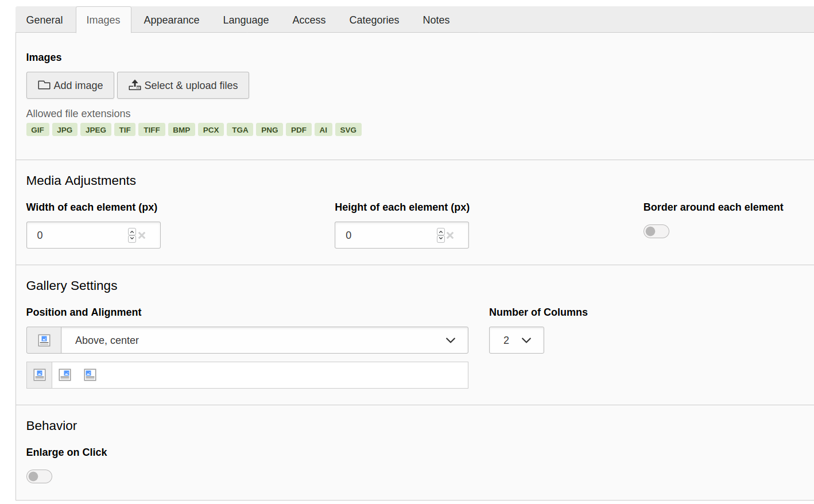Clear the height field with its X icon
Image resolution: width=814 pixels, height=504 pixels.
(450, 235)
